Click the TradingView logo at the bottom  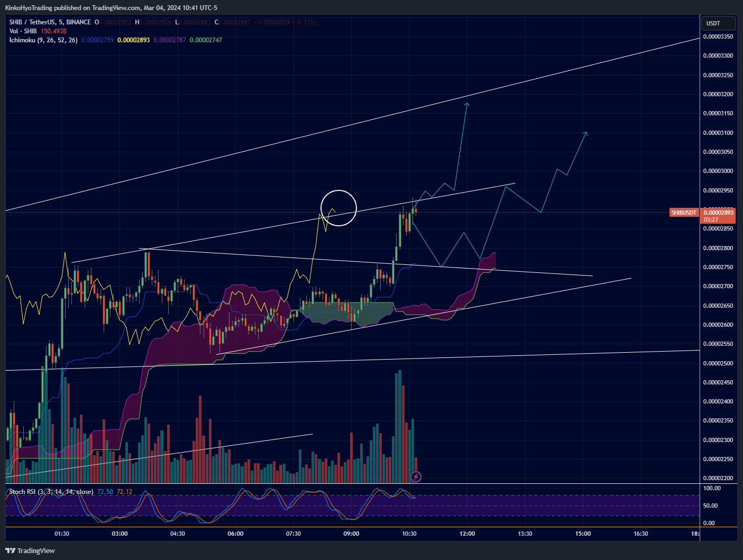(x=30, y=550)
